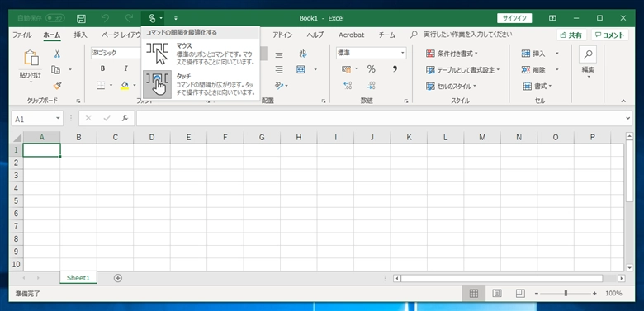This screenshot has height=311, width=644.
Task: Open the 貼り付け paste options arrow
Action: point(31,82)
